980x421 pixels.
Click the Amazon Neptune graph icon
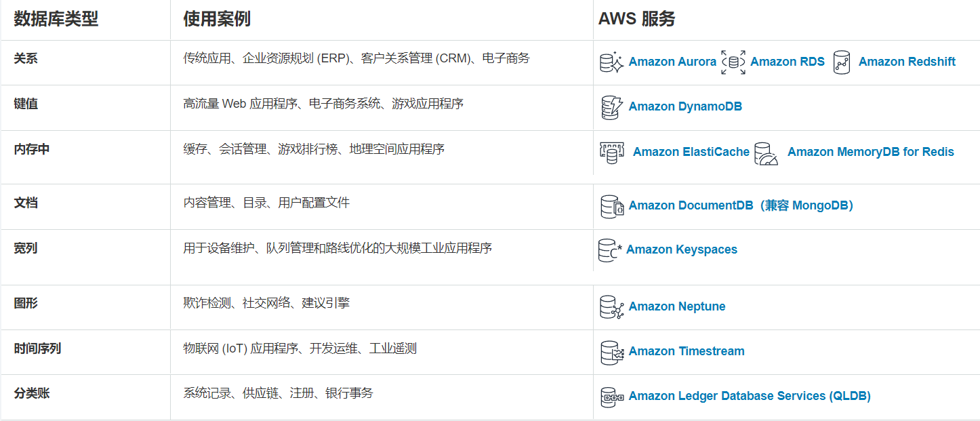(x=611, y=307)
